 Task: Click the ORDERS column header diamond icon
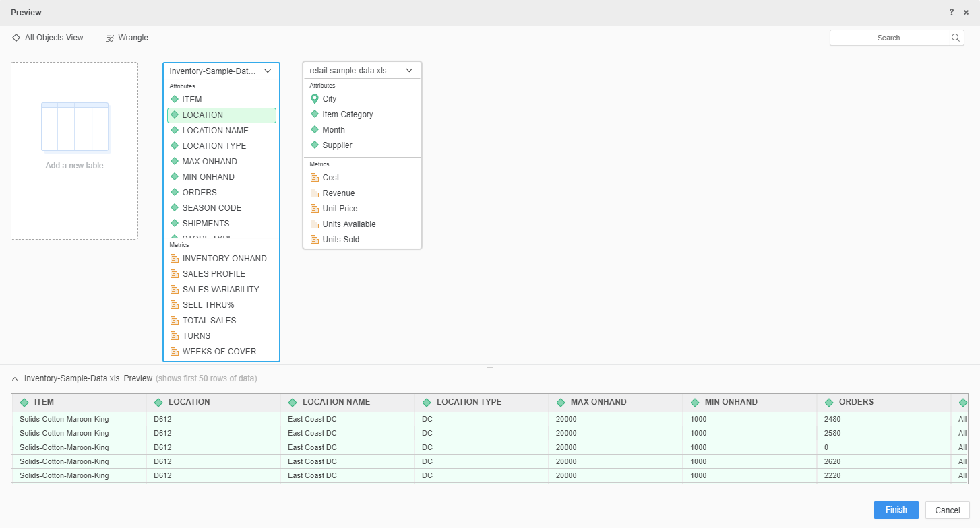point(829,403)
